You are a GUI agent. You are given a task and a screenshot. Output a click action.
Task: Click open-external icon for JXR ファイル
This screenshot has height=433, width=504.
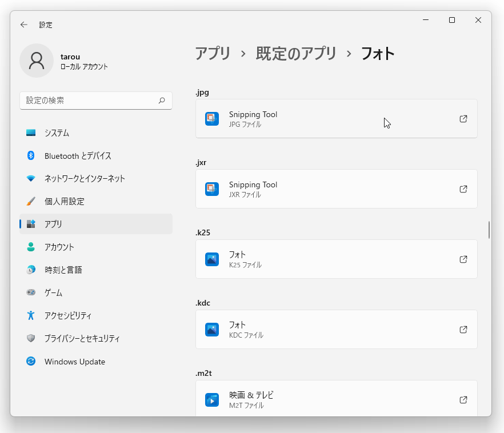(463, 189)
